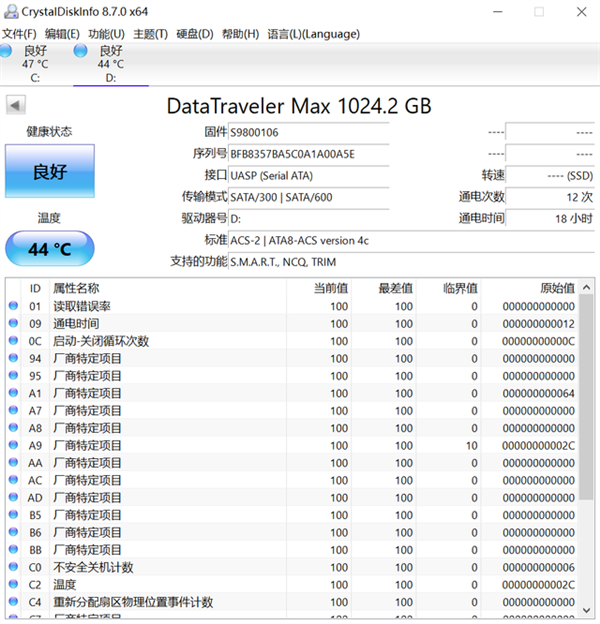This screenshot has height=624, width=600.
Task: Click status dot for attribute C4
Action: pyautogui.click(x=14, y=601)
